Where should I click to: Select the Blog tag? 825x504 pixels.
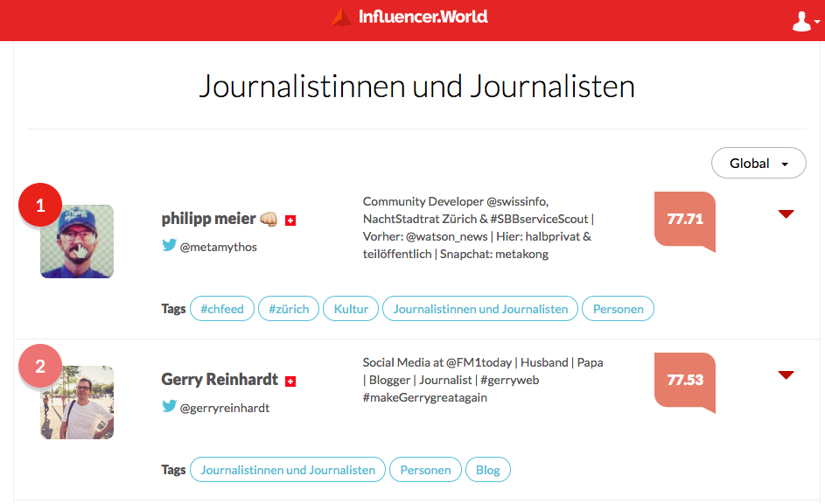tap(488, 470)
